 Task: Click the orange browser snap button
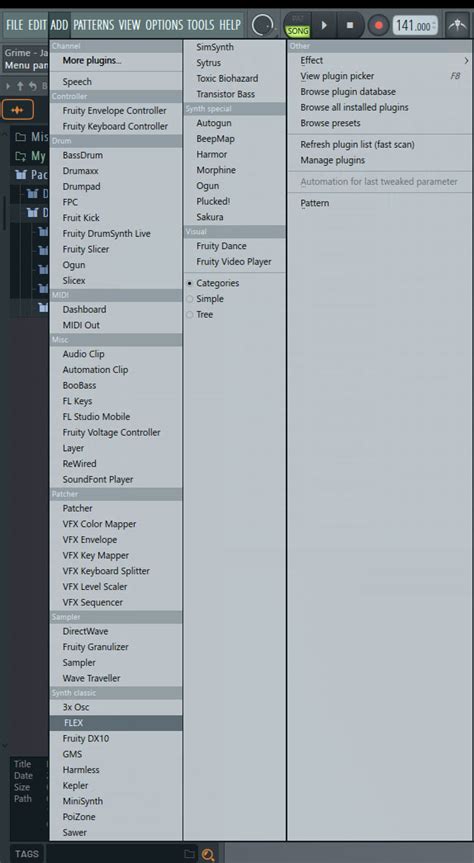tap(18, 110)
